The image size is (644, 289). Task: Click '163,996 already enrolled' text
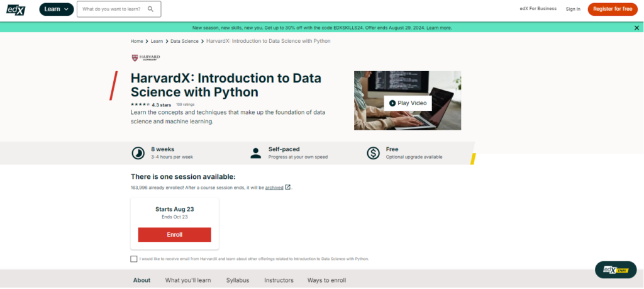[155, 188]
